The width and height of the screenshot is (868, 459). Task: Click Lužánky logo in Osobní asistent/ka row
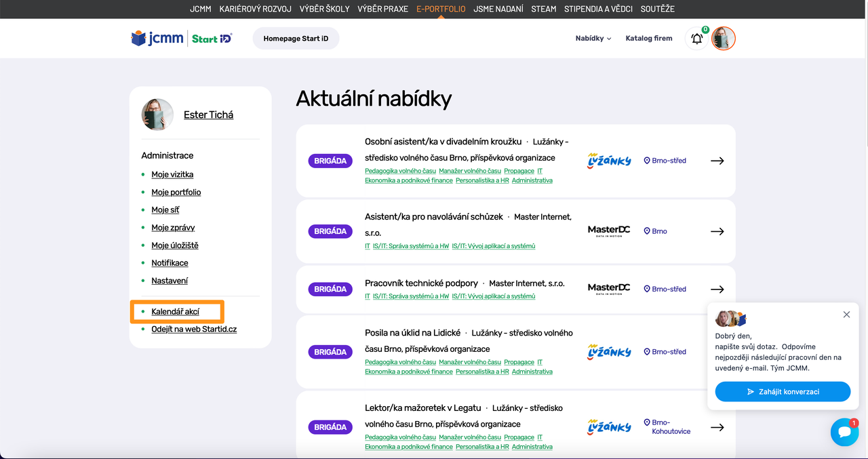(609, 161)
